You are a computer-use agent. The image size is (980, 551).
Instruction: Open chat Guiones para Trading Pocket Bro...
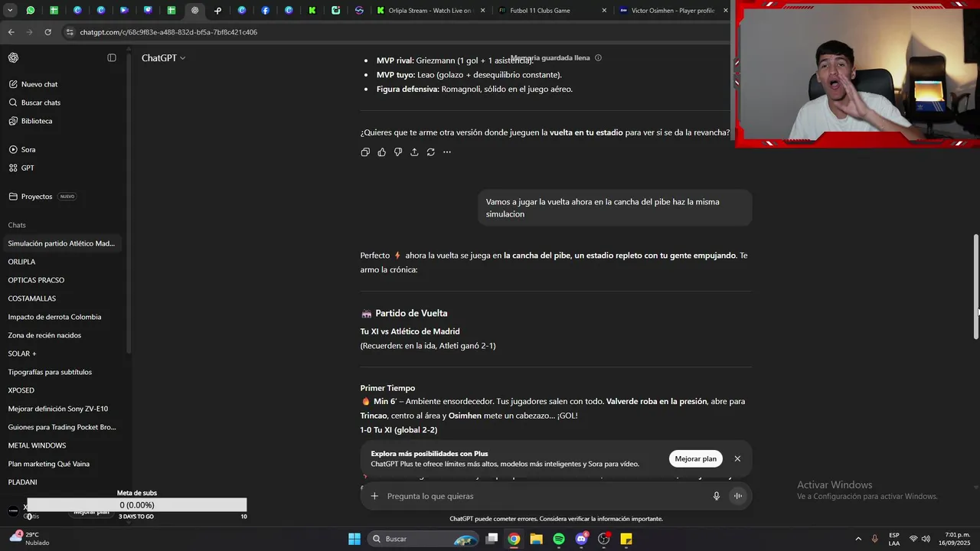pos(61,427)
